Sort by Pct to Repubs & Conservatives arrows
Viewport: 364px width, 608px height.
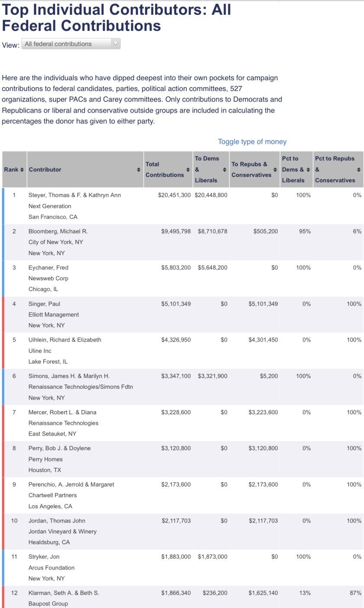(x=359, y=169)
